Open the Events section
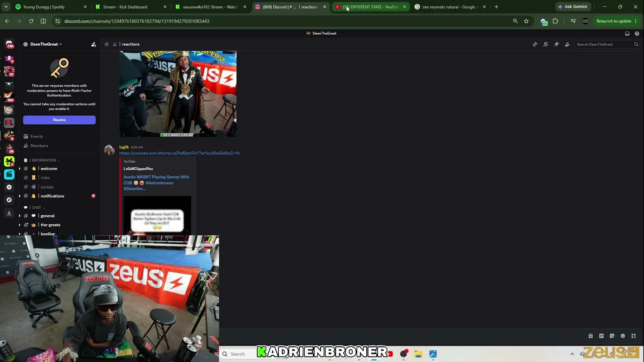Image resolution: width=644 pixels, height=362 pixels. click(59, 136)
